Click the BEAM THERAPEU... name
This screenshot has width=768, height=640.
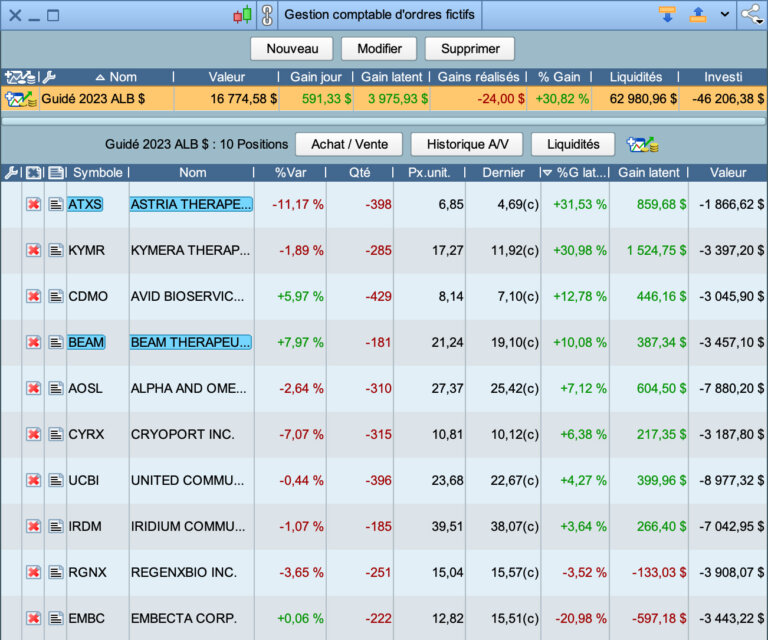click(191, 342)
